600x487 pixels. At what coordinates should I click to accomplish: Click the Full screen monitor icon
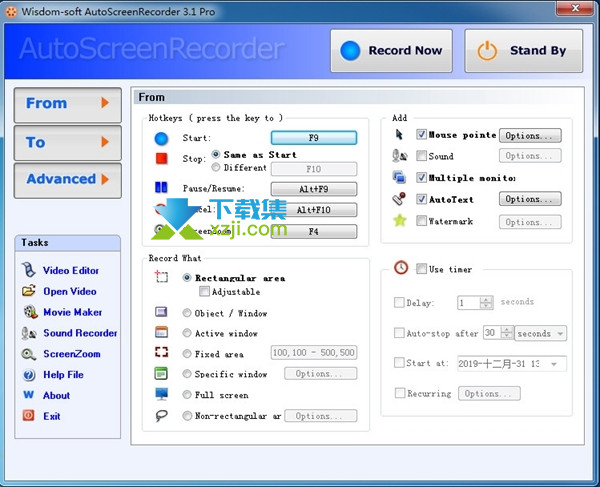click(x=161, y=394)
